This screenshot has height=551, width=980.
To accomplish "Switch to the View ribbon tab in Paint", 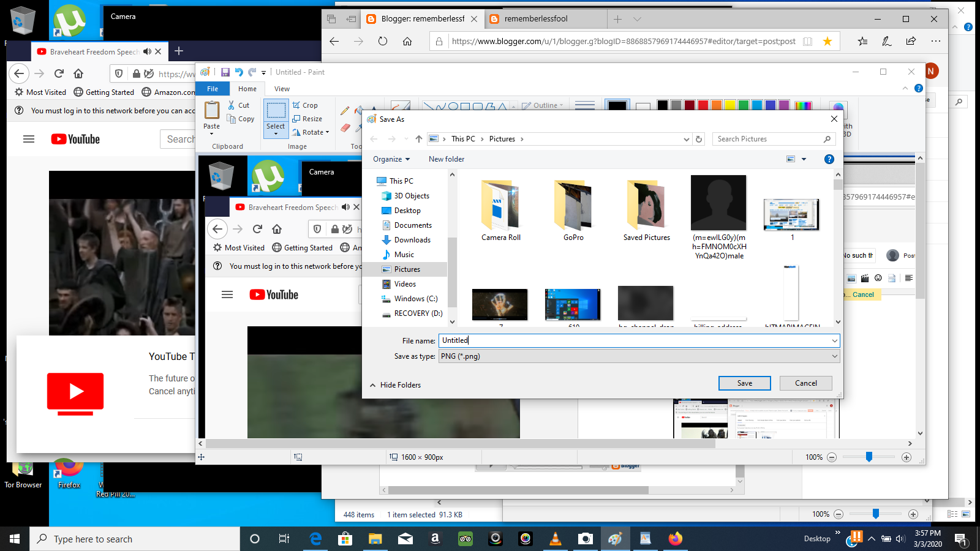I will coord(282,89).
